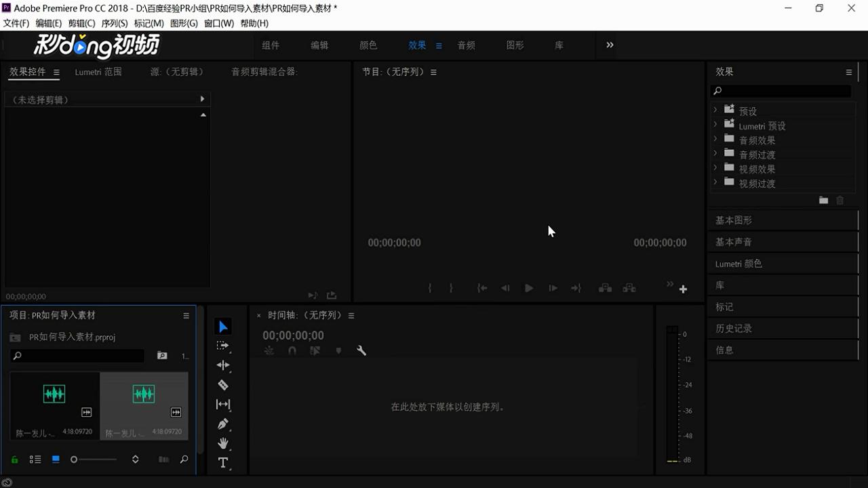Screen dimensions: 868x488
Task: Click Add Marker button in timeline
Action: pos(338,350)
